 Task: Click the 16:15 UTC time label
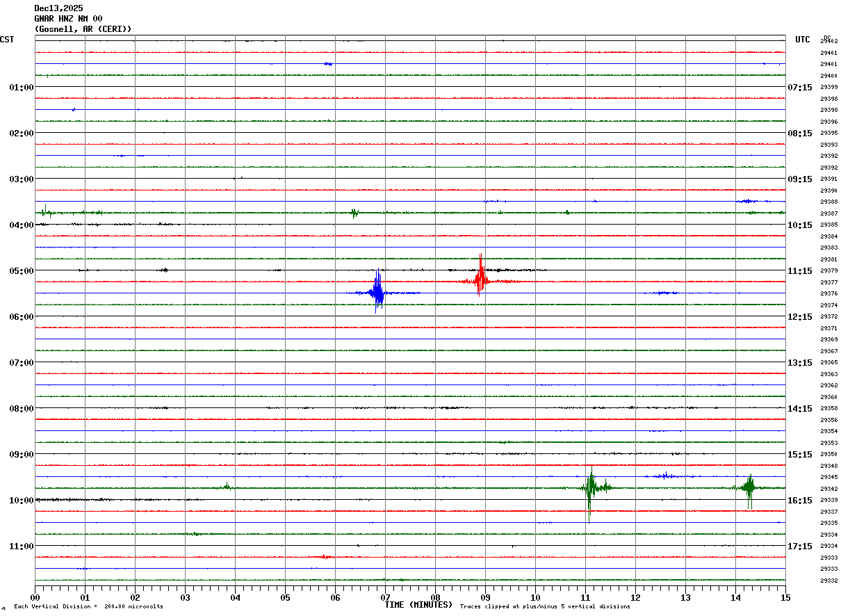coord(800,500)
